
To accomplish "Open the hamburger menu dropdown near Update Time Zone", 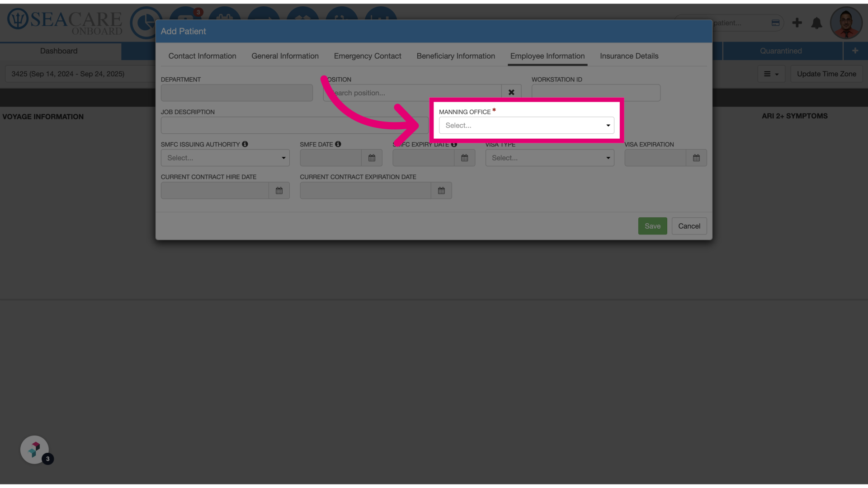I will (771, 74).
